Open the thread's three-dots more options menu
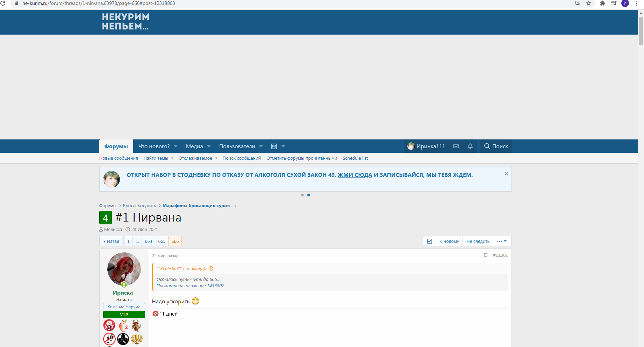 click(x=502, y=241)
